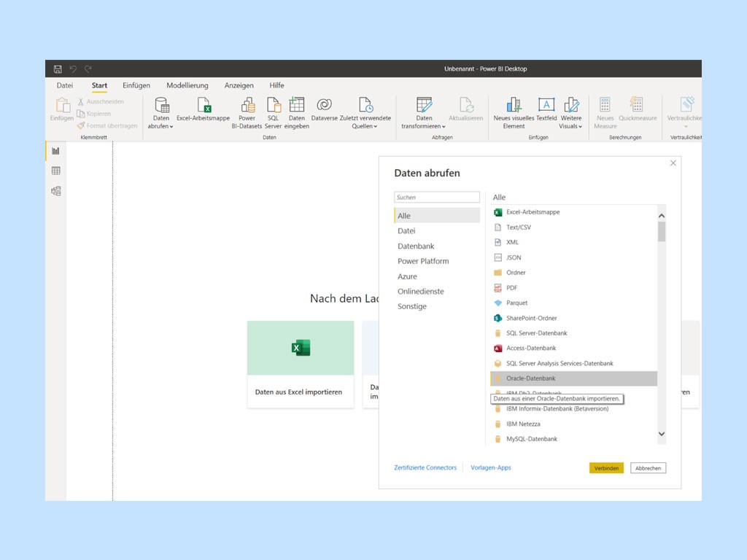Image resolution: width=747 pixels, height=560 pixels.
Task: Click Excel icon on import card
Action: pyautogui.click(x=301, y=348)
